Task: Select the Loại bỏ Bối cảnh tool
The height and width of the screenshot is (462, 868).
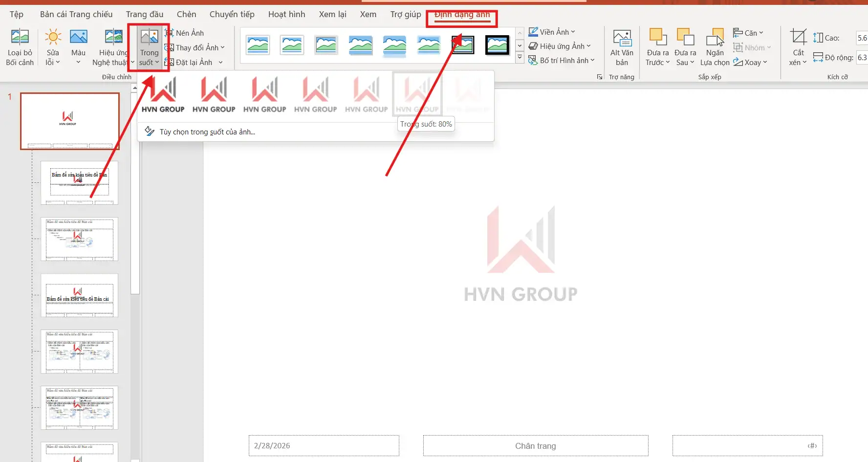Action: click(x=20, y=46)
